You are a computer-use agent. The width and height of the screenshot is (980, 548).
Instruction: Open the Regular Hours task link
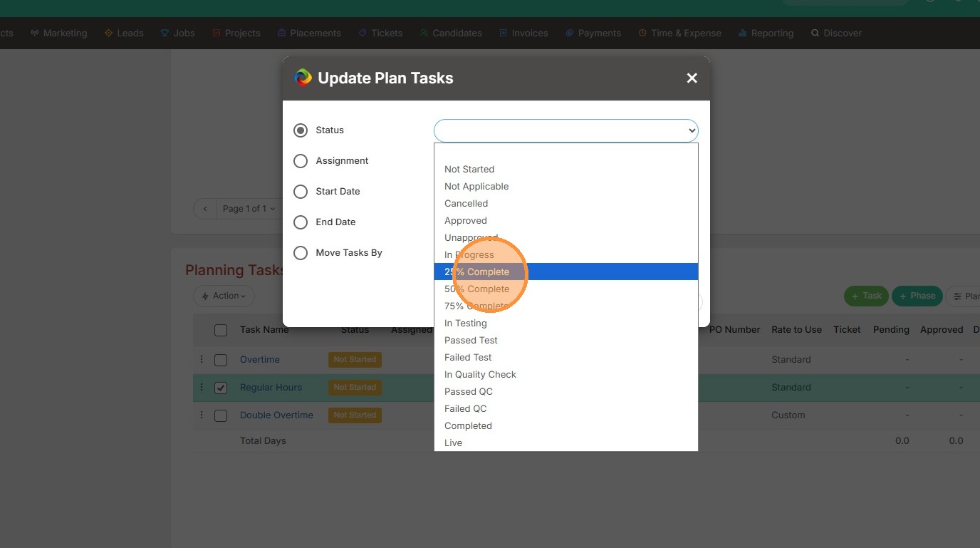pos(271,387)
